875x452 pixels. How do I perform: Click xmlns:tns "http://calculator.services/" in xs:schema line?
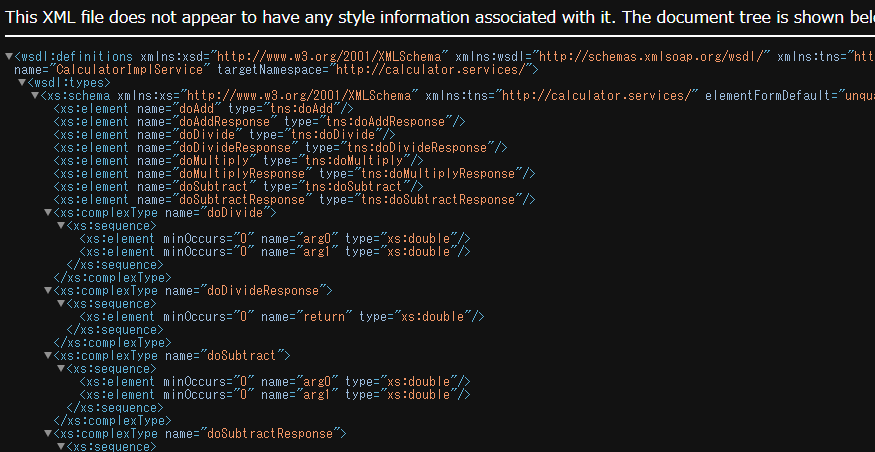pos(597,95)
